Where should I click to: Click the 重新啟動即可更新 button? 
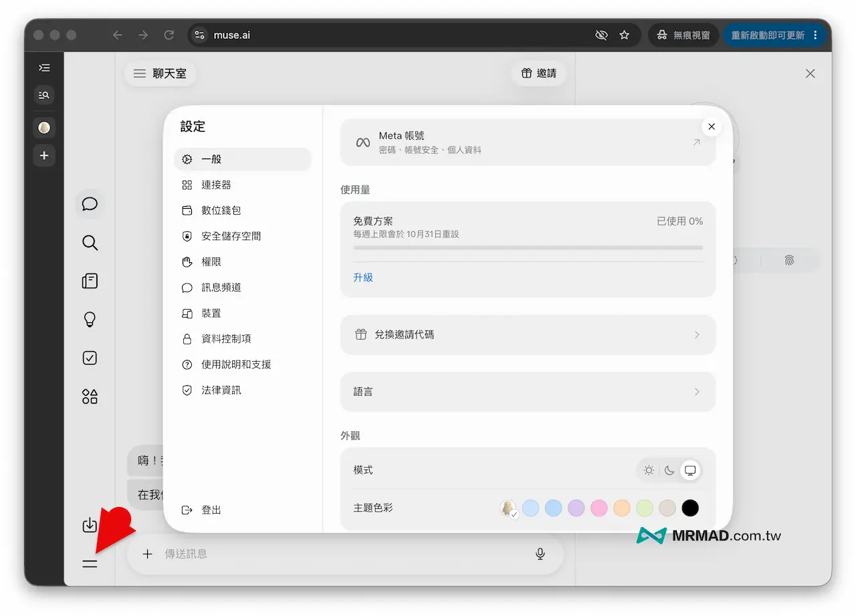774,35
